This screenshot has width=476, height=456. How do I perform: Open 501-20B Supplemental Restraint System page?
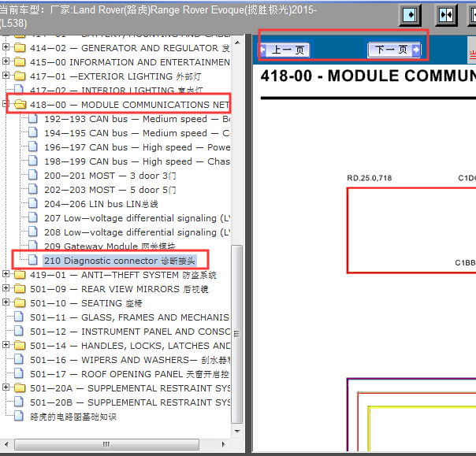click(130, 402)
